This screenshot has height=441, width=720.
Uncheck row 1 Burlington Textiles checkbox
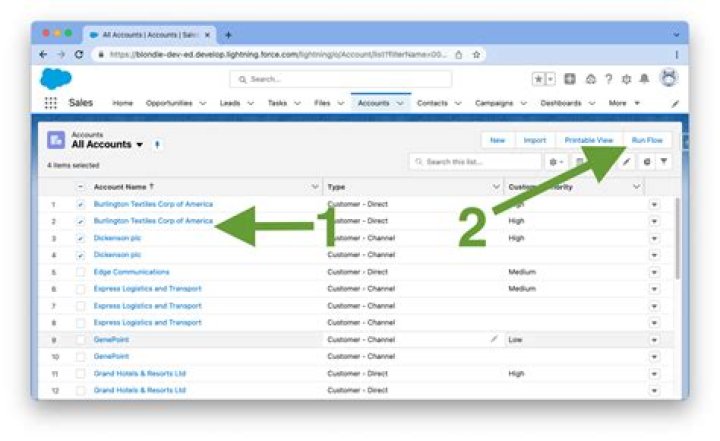pos(80,204)
